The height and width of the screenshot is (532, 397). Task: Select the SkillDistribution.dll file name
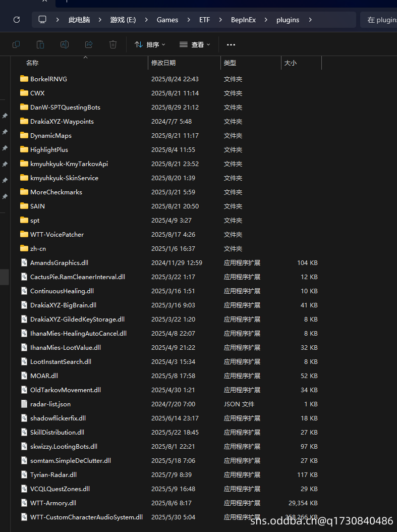pyautogui.click(x=58, y=432)
